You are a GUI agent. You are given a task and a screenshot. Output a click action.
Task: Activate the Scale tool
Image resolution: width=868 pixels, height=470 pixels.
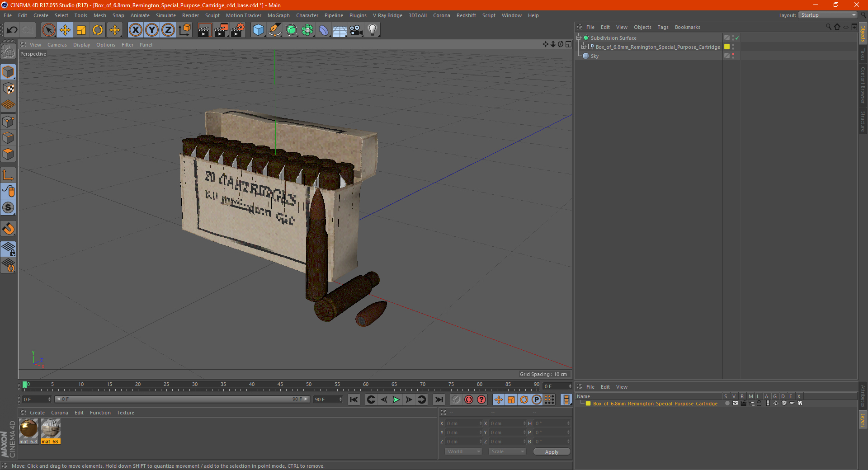[81, 30]
